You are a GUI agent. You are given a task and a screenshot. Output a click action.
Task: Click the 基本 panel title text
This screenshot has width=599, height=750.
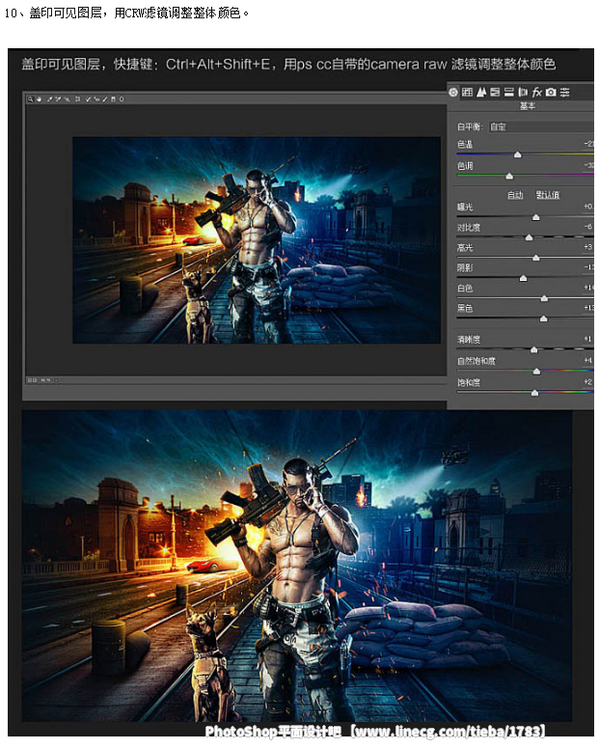pyautogui.click(x=527, y=106)
